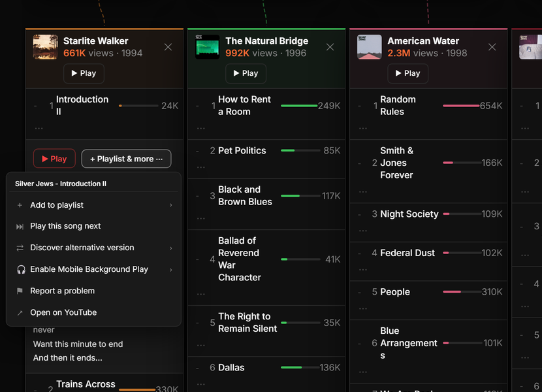
Task: Select the Introduction II track title
Action: click(x=82, y=106)
